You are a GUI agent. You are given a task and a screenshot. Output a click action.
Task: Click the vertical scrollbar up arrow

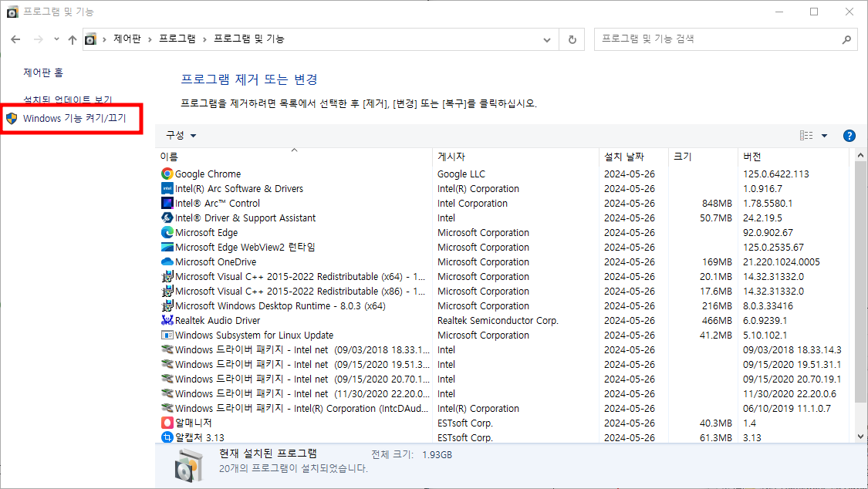pyautogui.click(x=860, y=156)
